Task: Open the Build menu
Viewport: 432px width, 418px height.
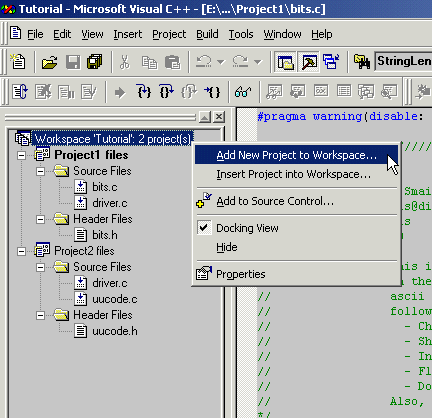Action: pos(207,34)
